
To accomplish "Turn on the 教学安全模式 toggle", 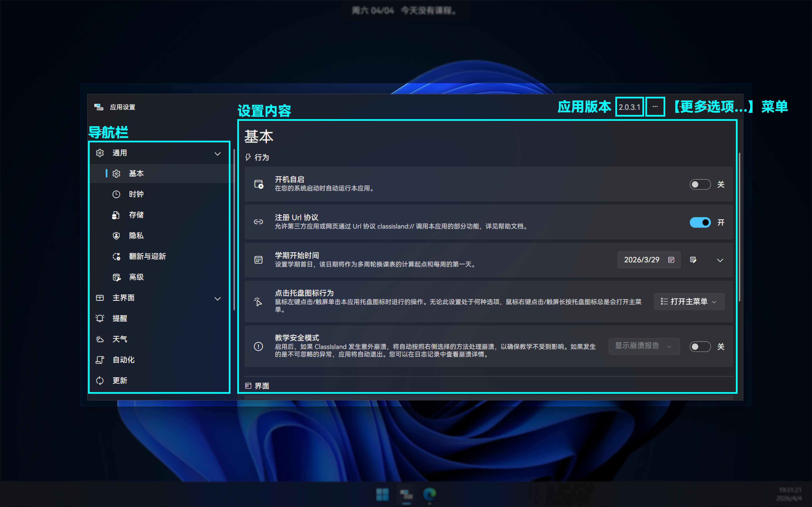I will coord(700,346).
